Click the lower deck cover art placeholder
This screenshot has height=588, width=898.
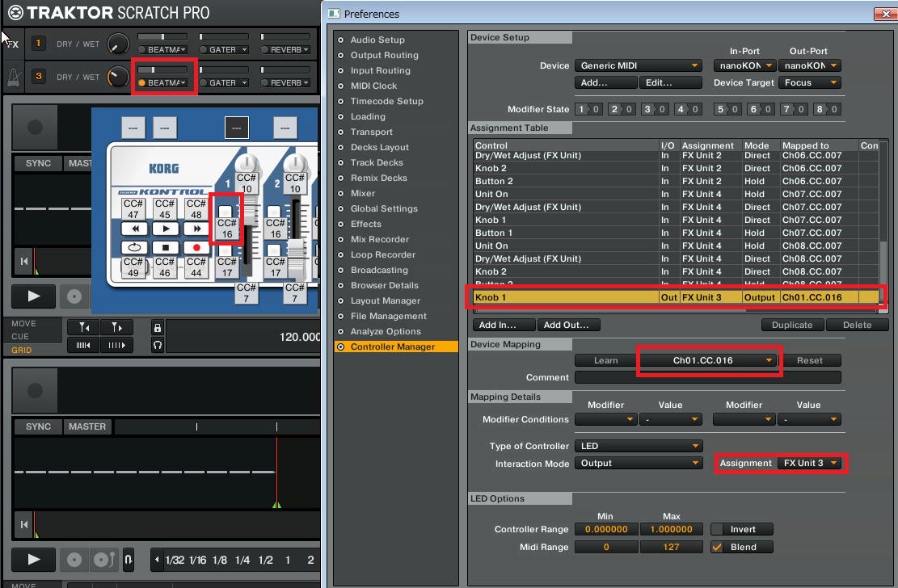(x=35, y=390)
